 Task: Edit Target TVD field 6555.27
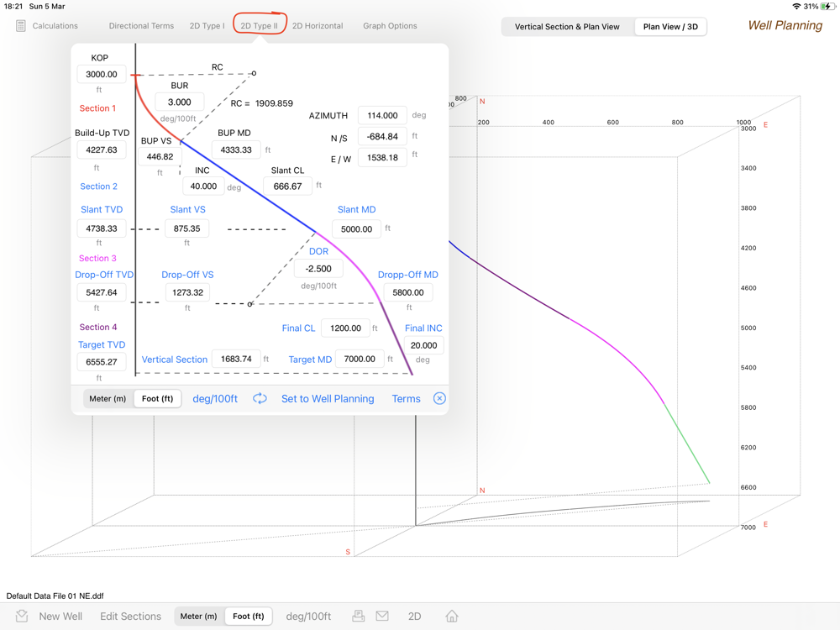102,362
